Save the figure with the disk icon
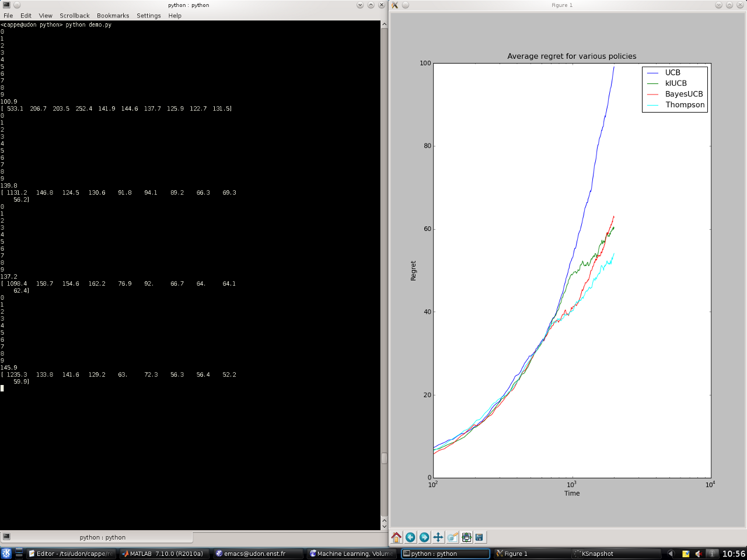This screenshot has height=560, width=747. [x=480, y=537]
